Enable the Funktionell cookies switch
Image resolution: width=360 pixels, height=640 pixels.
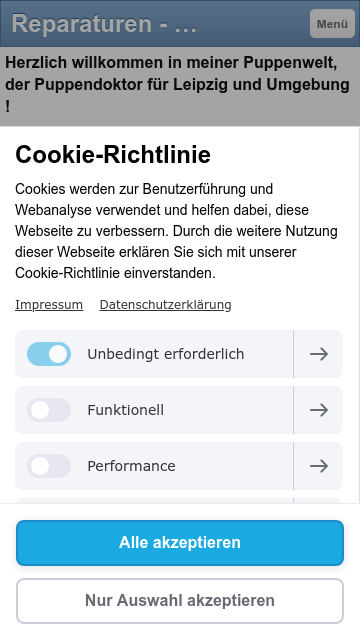[x=49, y=410]
